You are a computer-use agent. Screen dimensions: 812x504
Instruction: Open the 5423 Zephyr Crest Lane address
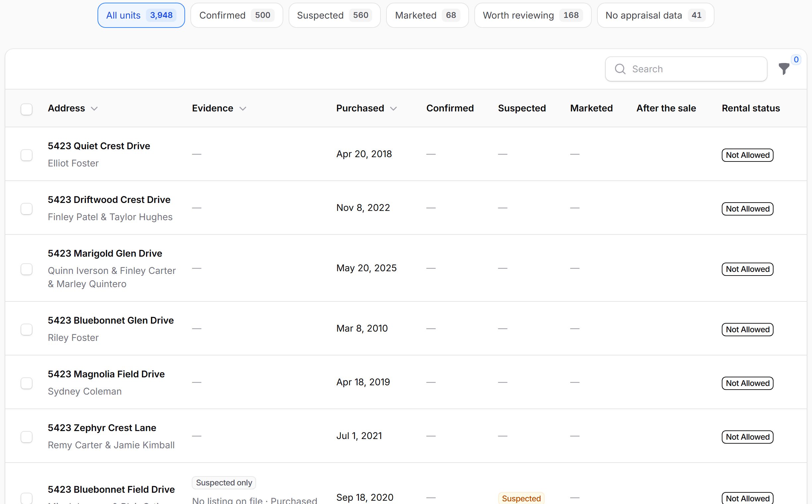102,428
